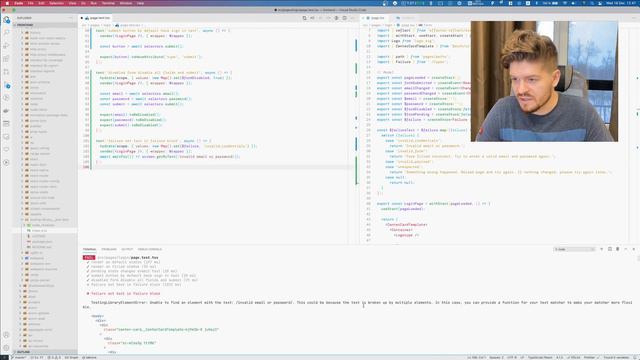The width and height of the screenshot is (640, 360).
Task: Click TypeScript React language mode
Action: 540,358
